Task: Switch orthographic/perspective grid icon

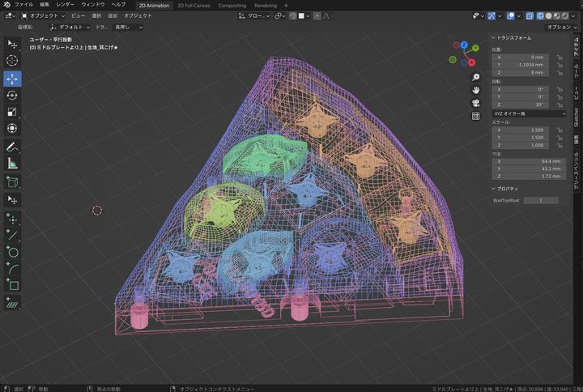Action: tap(476, 116)
